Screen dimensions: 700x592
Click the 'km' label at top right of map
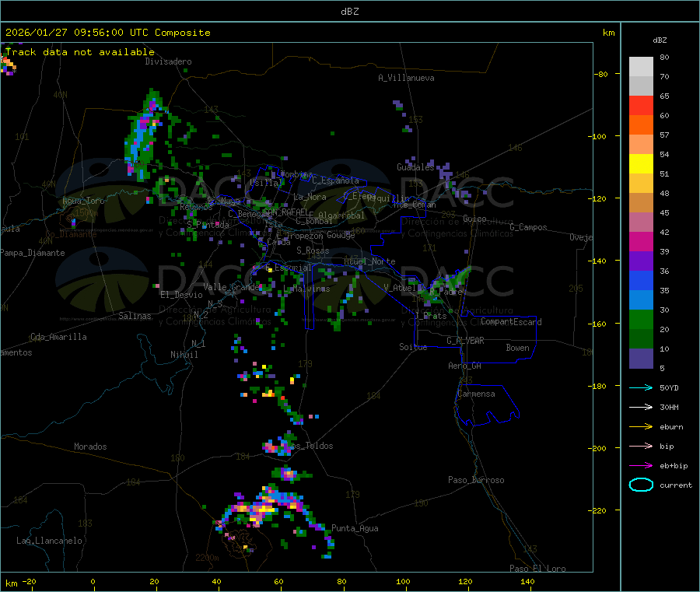608,33
